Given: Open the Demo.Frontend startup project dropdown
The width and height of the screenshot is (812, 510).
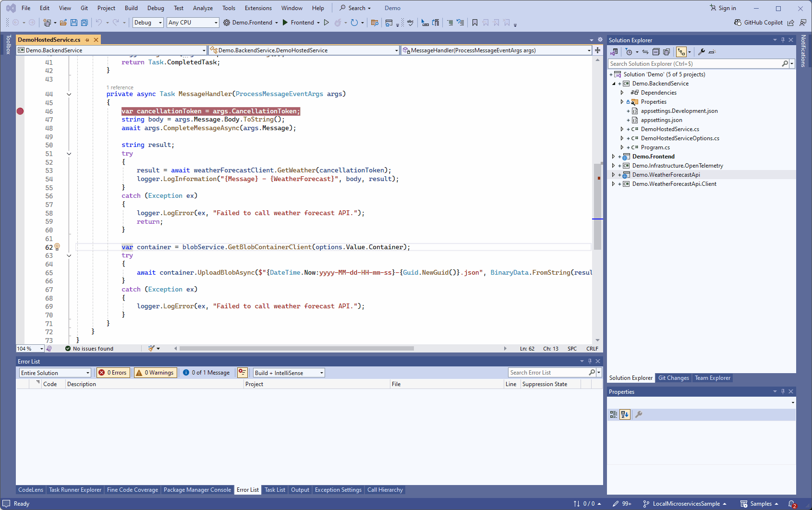Looking at the screenshot, I should [277, 23].
